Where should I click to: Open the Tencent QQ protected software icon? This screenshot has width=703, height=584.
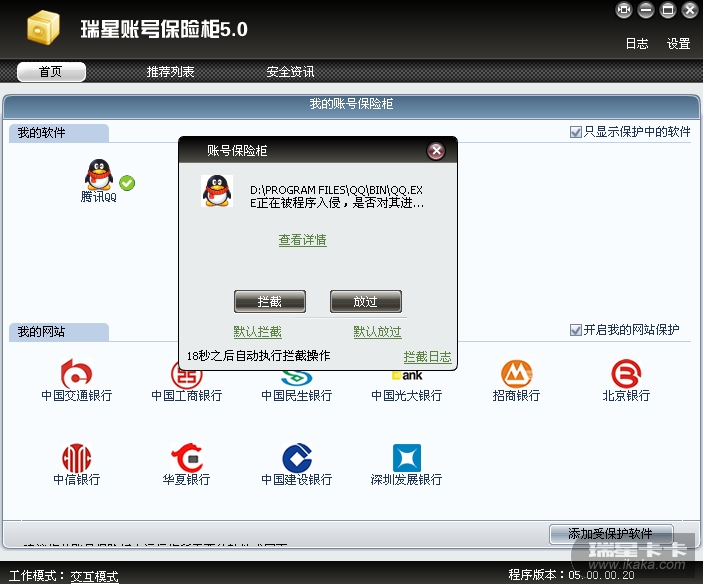[x=99, y=175]
